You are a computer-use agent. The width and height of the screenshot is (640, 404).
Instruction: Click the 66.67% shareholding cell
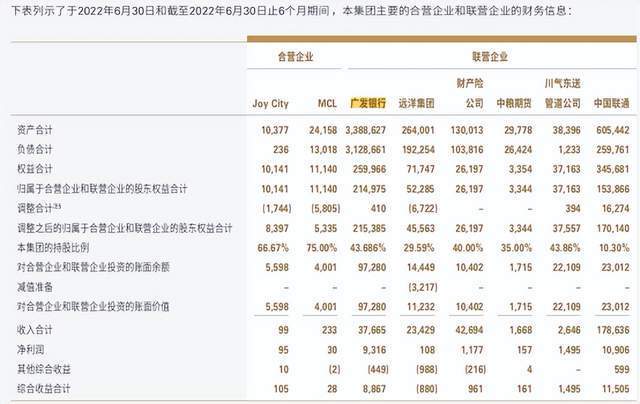[273, 248]
